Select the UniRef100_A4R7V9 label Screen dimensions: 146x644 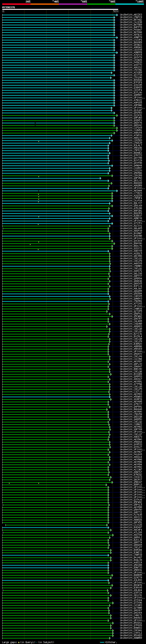(x=131, y=251)
